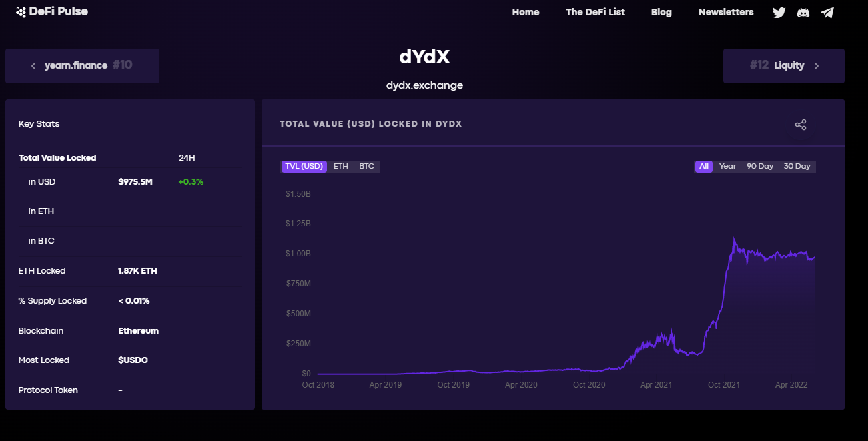The width and height of the screenshot is (868, 441).
Task: Click the $975.5M TVL value
Action: (x=135, y=182)
